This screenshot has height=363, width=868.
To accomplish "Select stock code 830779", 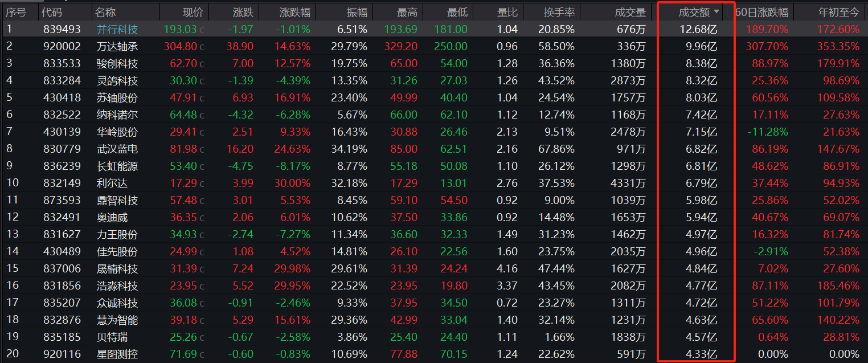I will click(62, 149).
